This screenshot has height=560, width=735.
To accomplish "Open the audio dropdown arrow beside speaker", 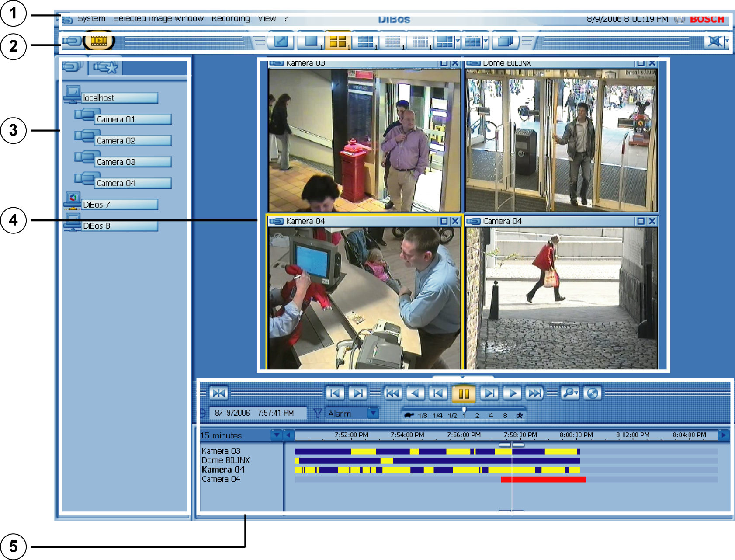I will [727, 41].
